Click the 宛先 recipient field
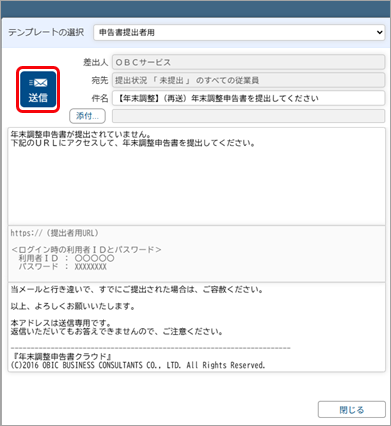 pos(248,80)
